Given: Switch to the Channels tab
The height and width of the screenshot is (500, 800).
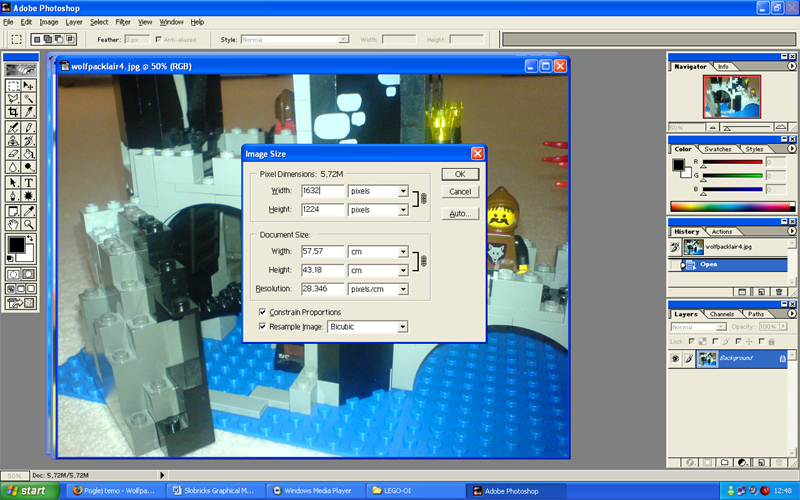Looking at the screenshot, I should pyautogui.click(x=722, y=314).
